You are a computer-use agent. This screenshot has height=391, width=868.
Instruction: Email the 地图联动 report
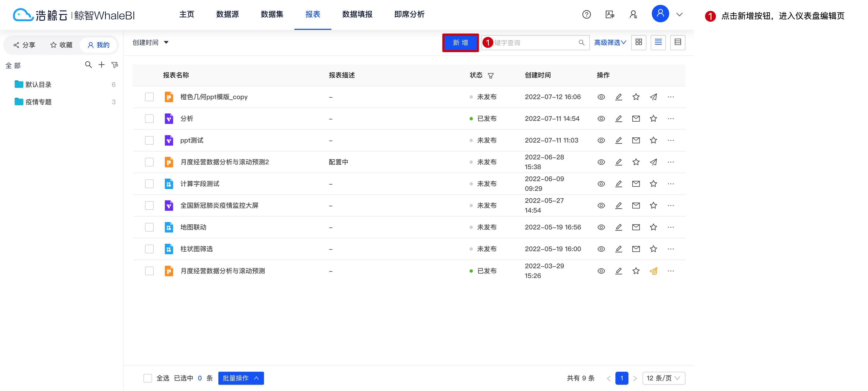point(636,227)
